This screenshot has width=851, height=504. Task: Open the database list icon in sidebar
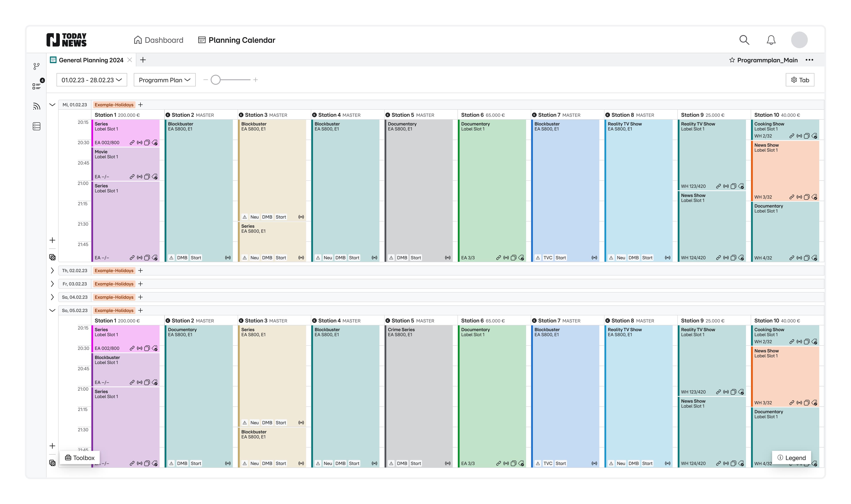37,126
